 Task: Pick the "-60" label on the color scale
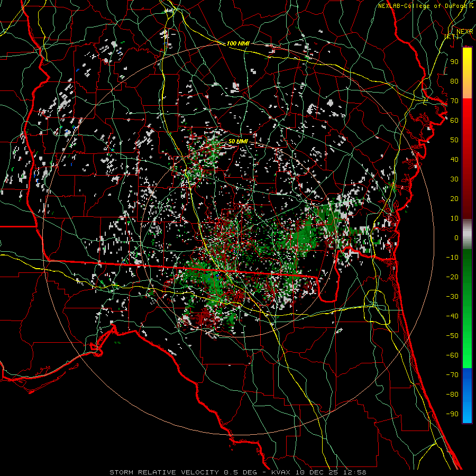pyautogui.click(x=452, y=355)
